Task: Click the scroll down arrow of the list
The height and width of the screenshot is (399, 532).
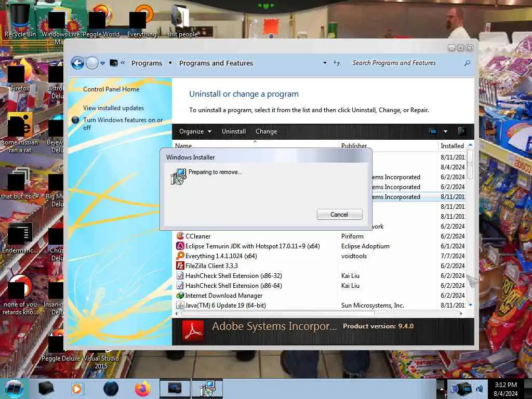Action: coord(470,305)
